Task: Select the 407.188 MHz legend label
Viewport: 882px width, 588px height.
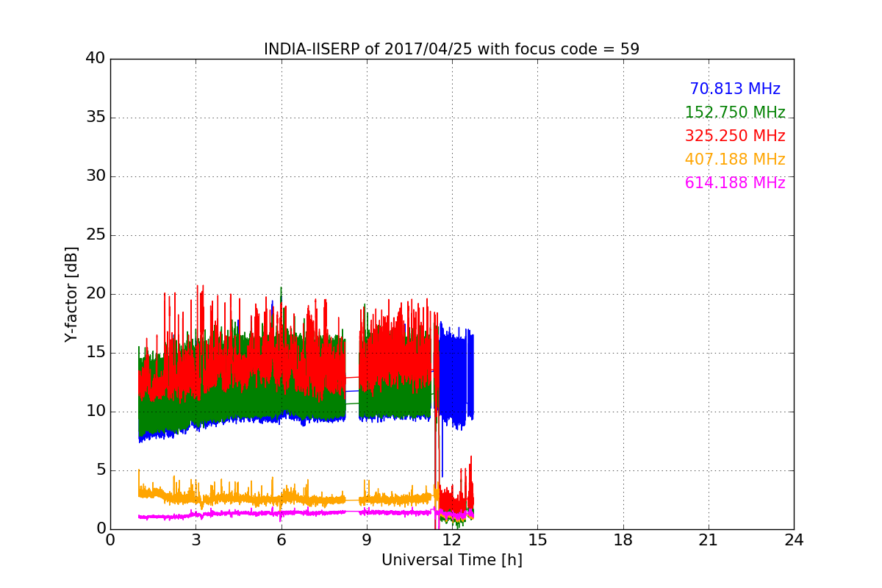Action: [735, 159]
